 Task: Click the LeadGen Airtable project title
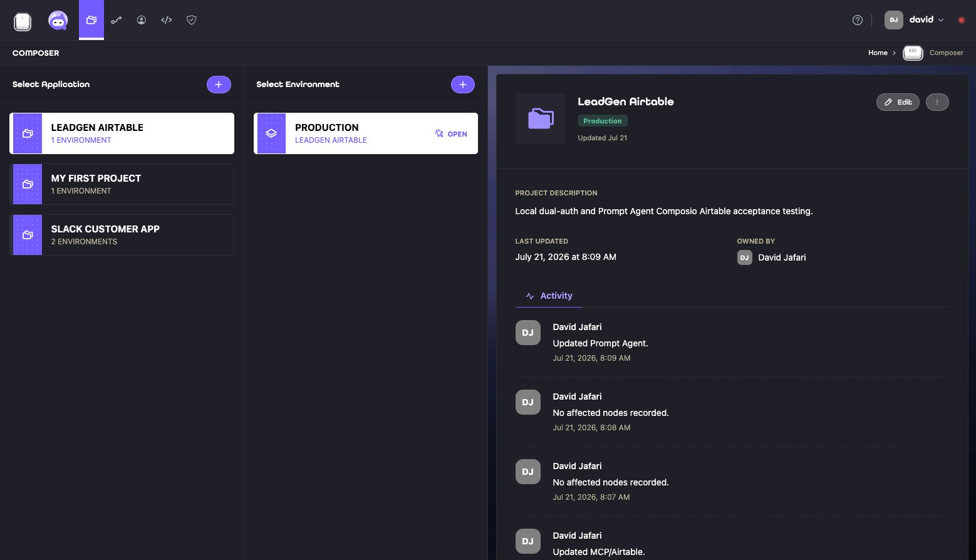tap(626, 101)
